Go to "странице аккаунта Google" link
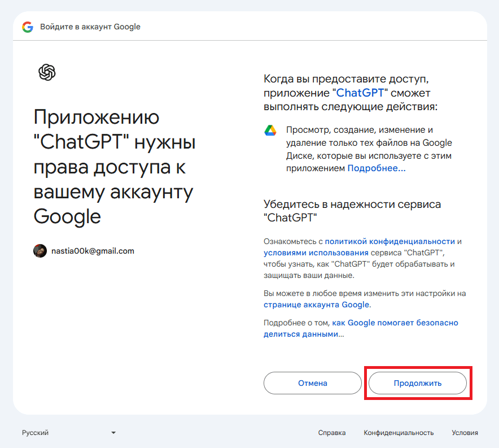499x448 pixels. (317, 305)
